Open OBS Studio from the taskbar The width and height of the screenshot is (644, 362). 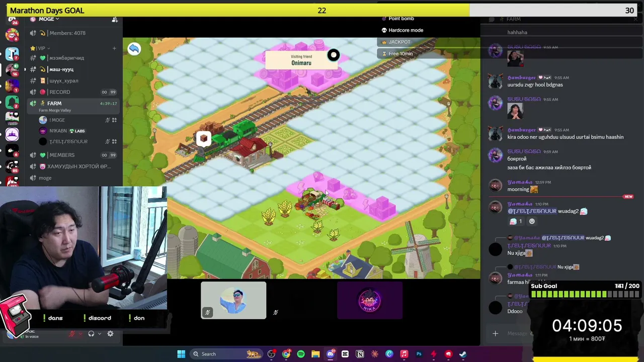[272, 354]
